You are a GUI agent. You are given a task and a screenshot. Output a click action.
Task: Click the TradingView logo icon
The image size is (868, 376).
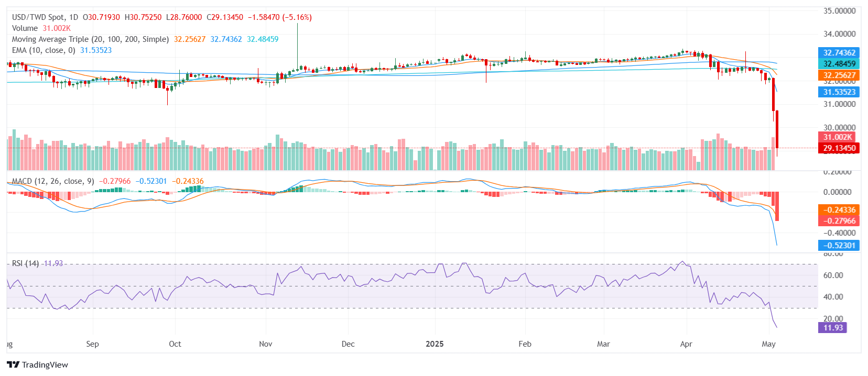click(x=13, y=365)
